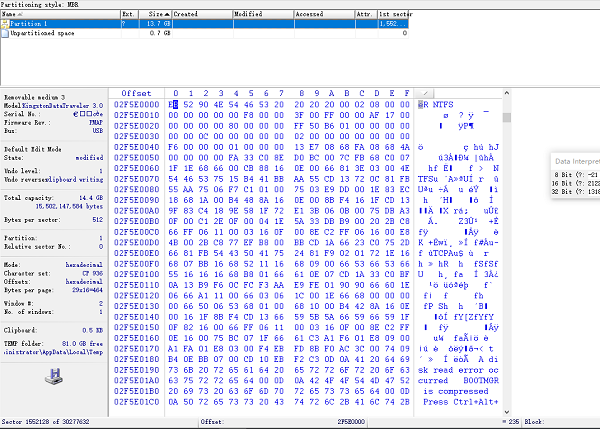Click 'Press Ctrl+Alt+' text line
The image size is (600, 429).
(461, 402)
